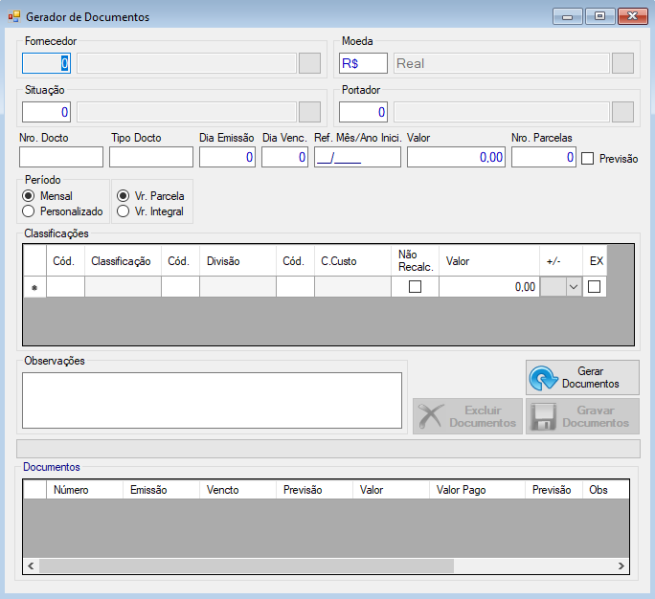Image resolution: width=655 pixels, height=599 pixels.
Task: Focus the Situação code field
Action: (46, 112)
